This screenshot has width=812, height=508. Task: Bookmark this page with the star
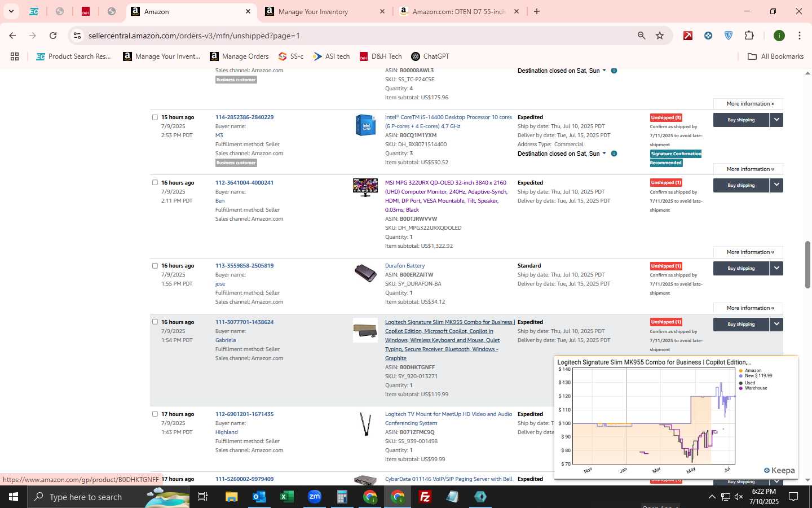[660, 36]
